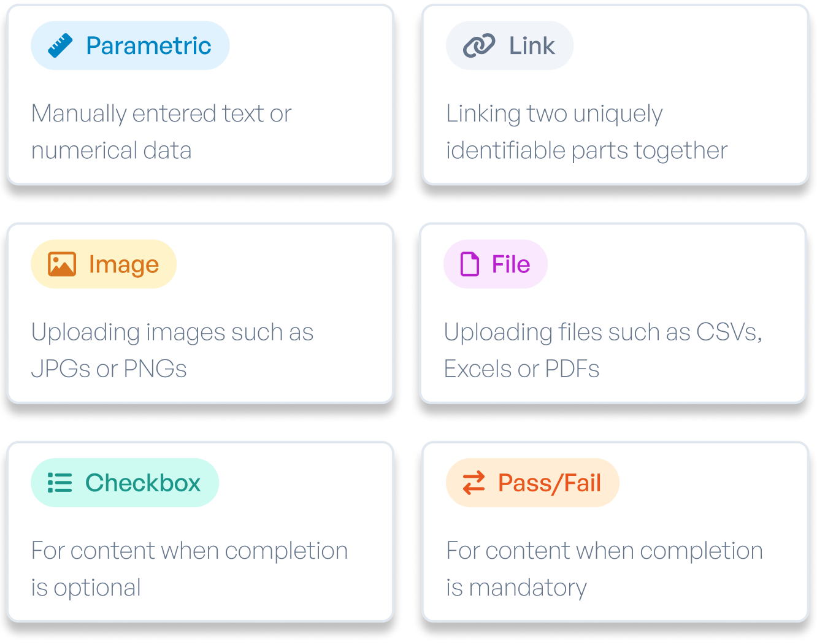The height and width of the screenshot is (644, 817).
Task: Click the picture icon on Image badge
Action: 62,264
